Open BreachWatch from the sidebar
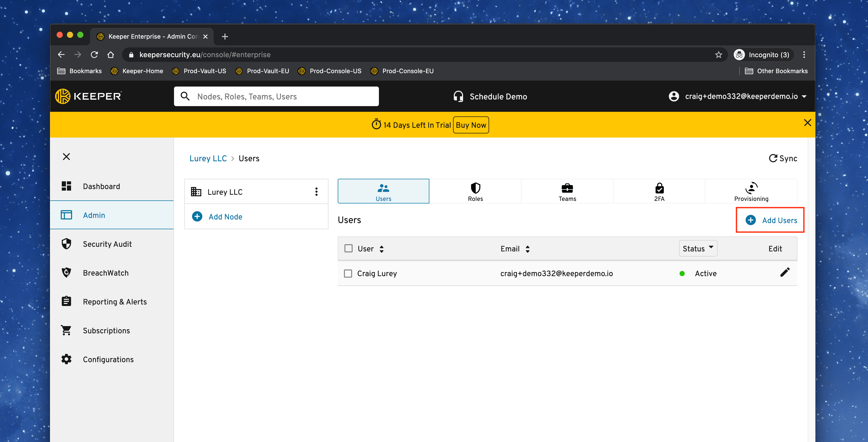868x442 pixels. coord(106,273)
